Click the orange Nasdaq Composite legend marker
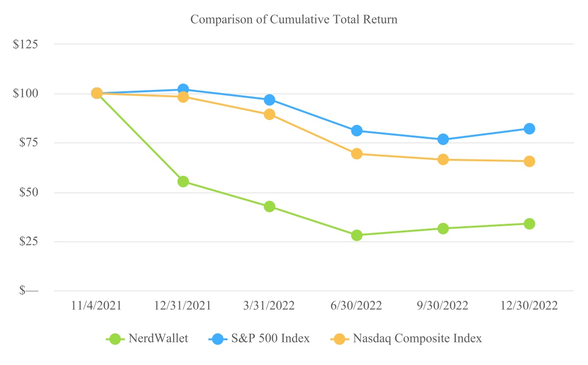The image size is (588, 365). click(x=340, y=339)
